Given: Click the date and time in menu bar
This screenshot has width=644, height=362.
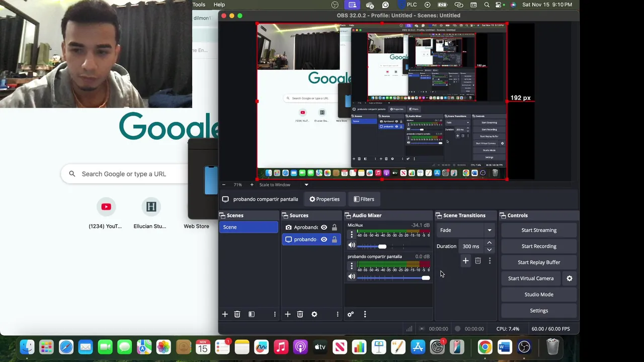Looking at the screenshot, I should (547, 5).
